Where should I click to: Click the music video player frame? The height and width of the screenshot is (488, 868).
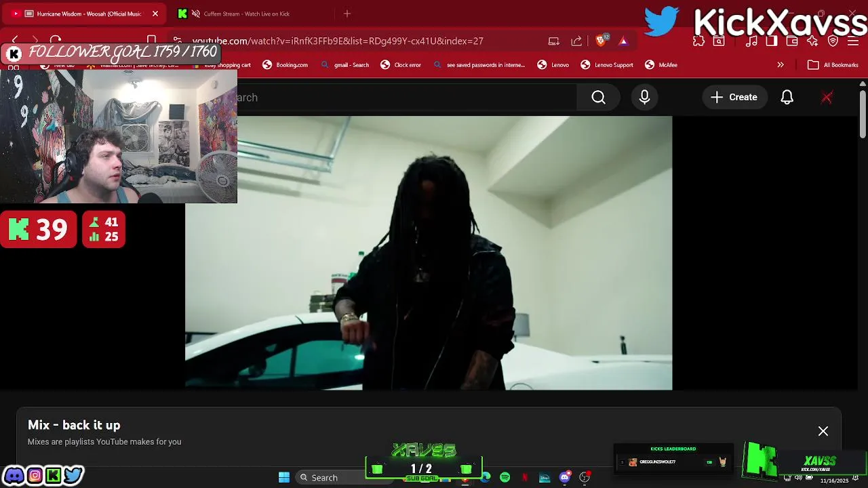click(x=429, y=253)
